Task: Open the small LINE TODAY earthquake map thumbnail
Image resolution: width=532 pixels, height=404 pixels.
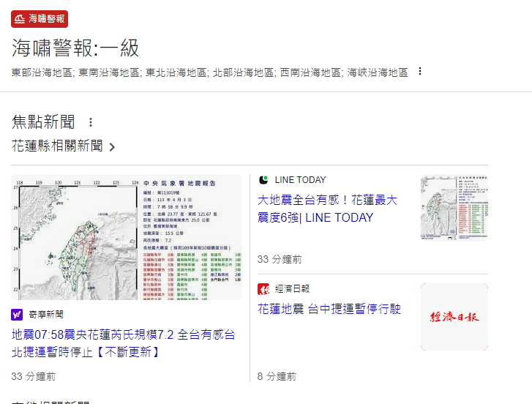Action: tap(454, 208)
